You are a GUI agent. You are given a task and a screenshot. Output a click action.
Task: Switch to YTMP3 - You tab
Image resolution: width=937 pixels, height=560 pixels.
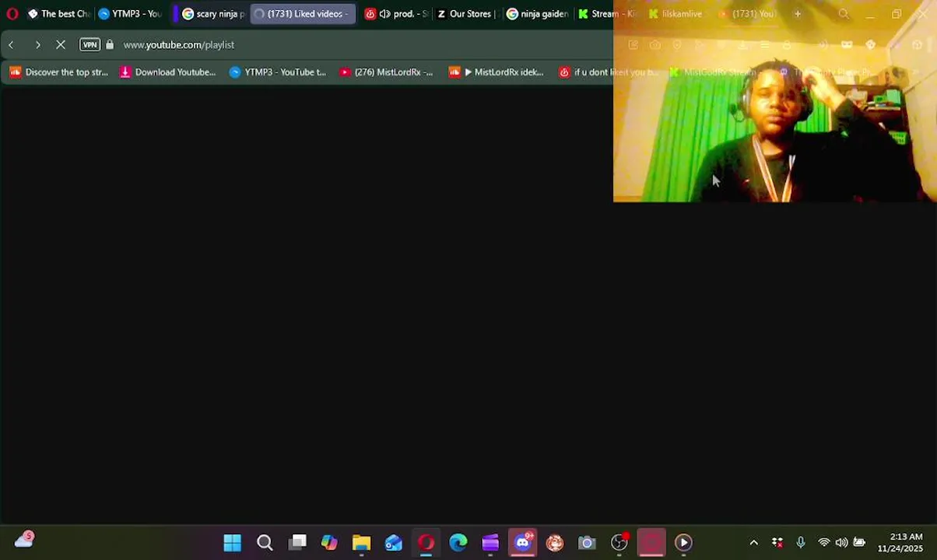pos(130,14)
